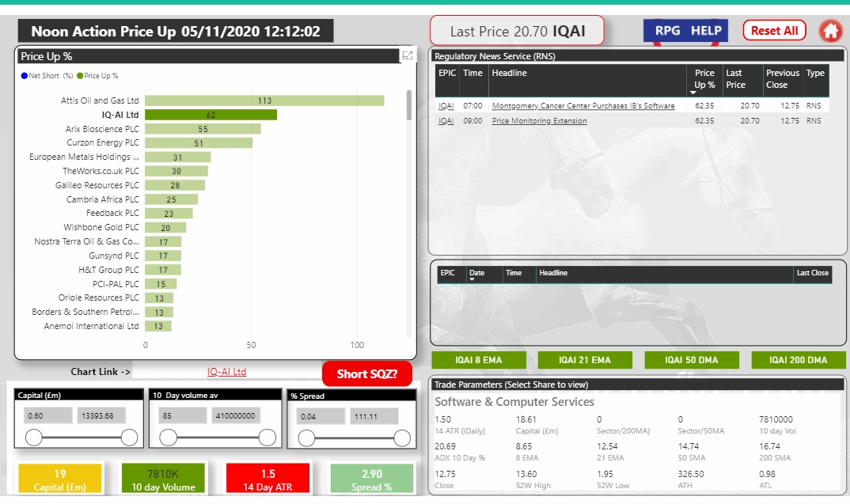Select the Anemoi International Ltd bar

(x=158, y=326)
